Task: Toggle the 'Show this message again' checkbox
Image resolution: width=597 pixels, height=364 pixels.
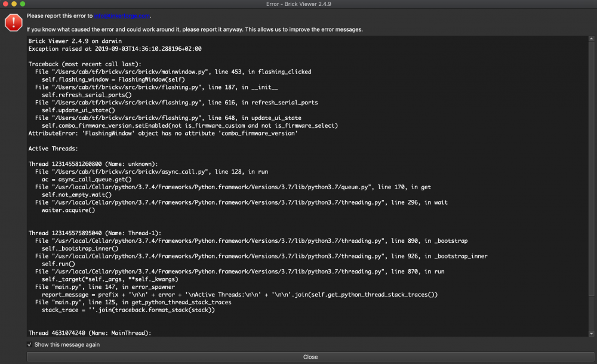Action: (30, 345)
